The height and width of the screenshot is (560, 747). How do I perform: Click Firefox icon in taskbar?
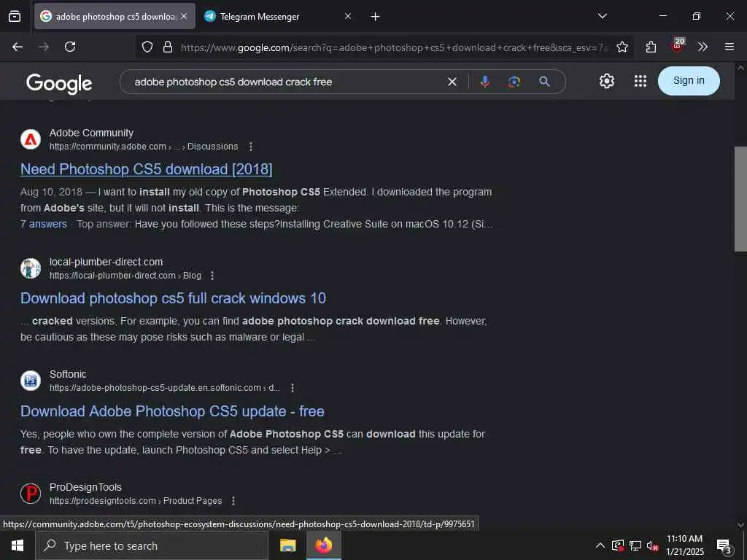(x=323, y=545)
